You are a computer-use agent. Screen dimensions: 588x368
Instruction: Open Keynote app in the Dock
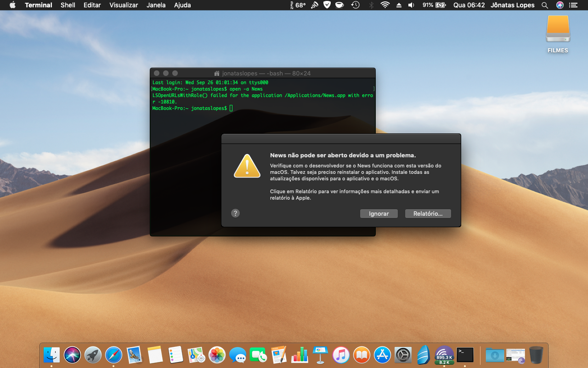click(x=320, y=355)
